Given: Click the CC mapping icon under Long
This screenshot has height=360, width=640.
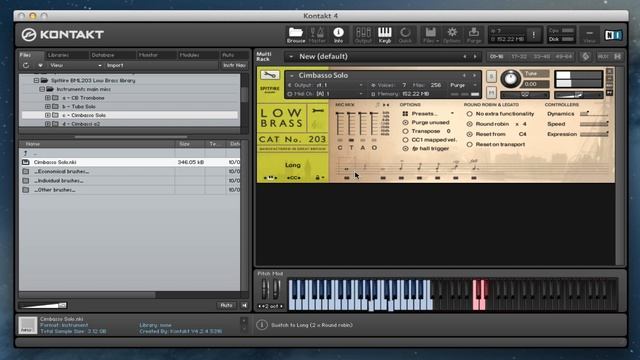Looking at the screenshot, I should tap(293, 178).
